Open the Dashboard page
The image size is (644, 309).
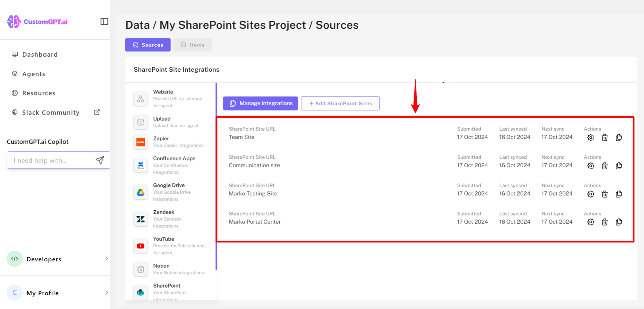tap(40, 54)
